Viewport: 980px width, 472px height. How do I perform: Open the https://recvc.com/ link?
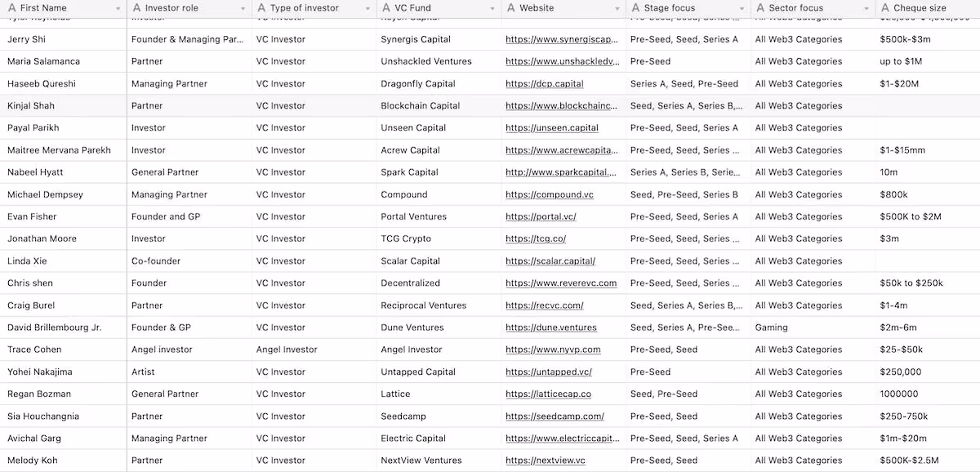pyautogui.click(x=545, y=305)
